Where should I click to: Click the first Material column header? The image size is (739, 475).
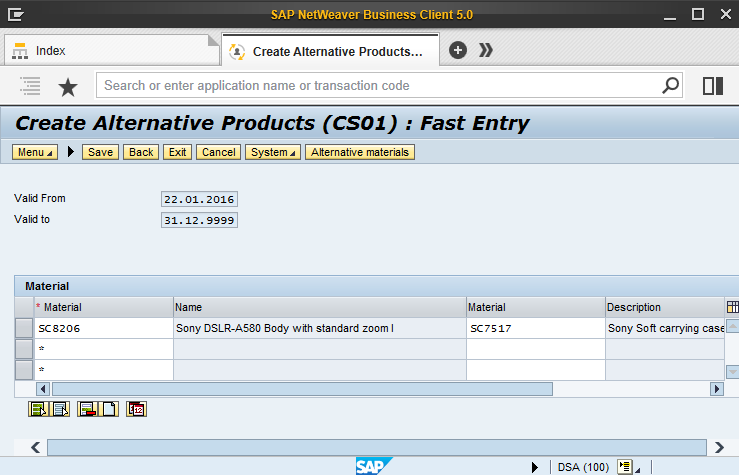[104, 307]
